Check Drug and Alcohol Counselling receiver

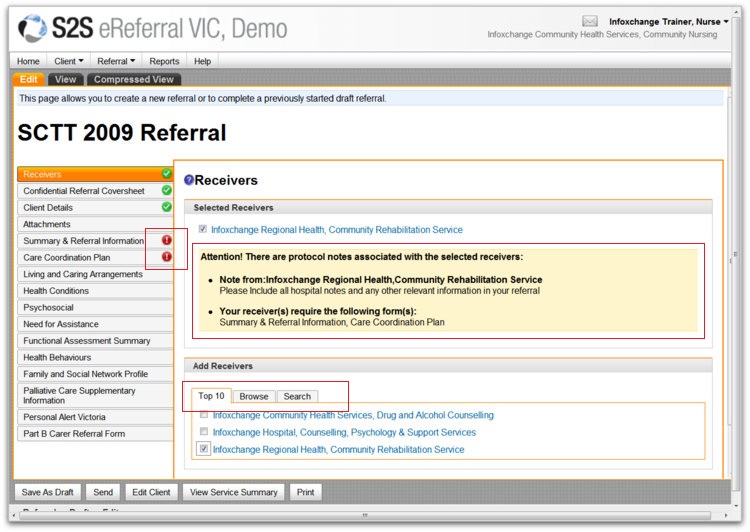[x=204, y=415]
